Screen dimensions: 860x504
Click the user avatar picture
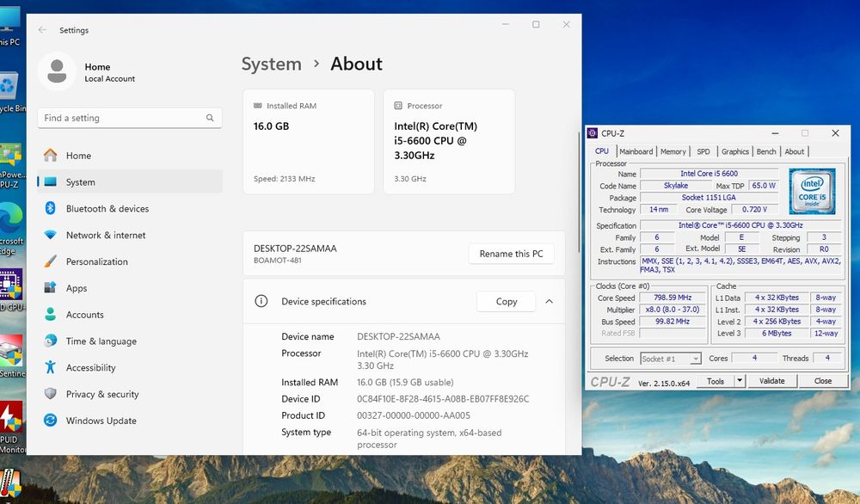click(x=57, y=72)
